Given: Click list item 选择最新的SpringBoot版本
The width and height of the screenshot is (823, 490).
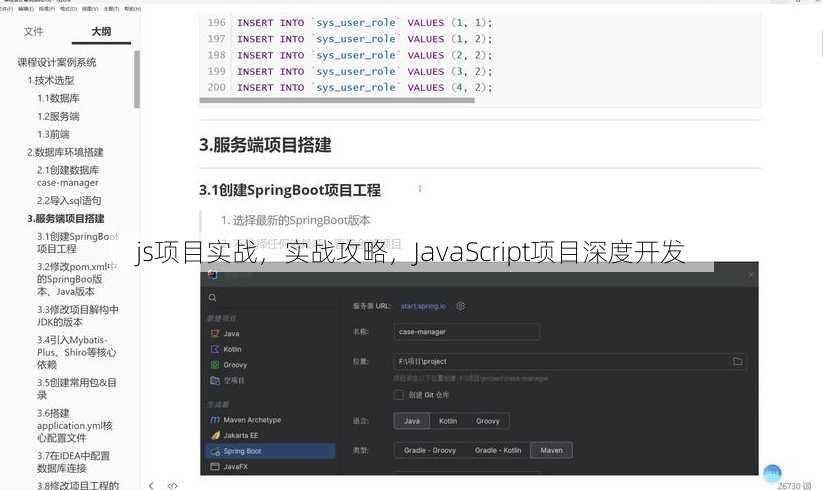Looking at the screenshot, I should [x=301, y=220].
